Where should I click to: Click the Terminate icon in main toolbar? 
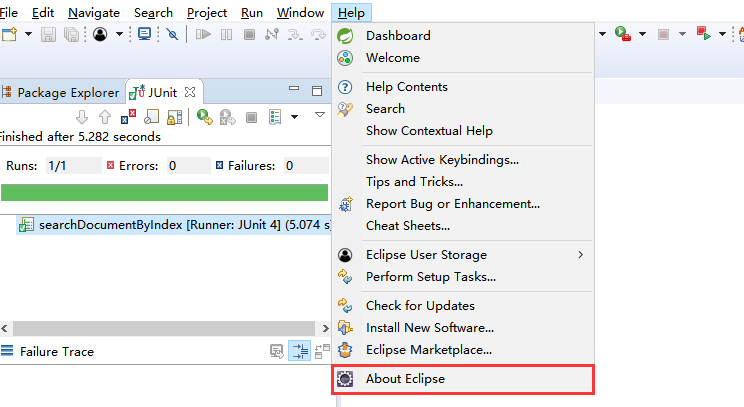[x=249, y=34]
